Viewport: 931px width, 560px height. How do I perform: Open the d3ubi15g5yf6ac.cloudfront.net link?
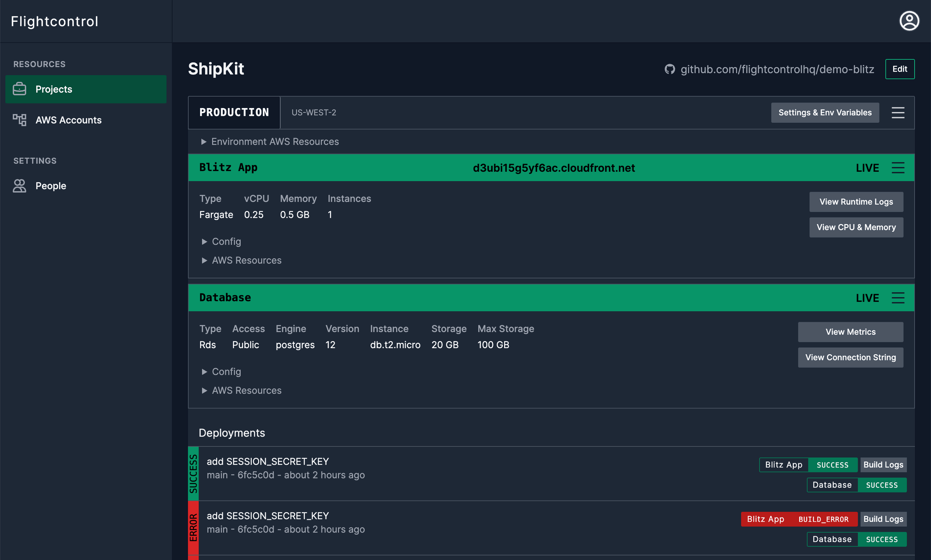click(x=554, y=167)
